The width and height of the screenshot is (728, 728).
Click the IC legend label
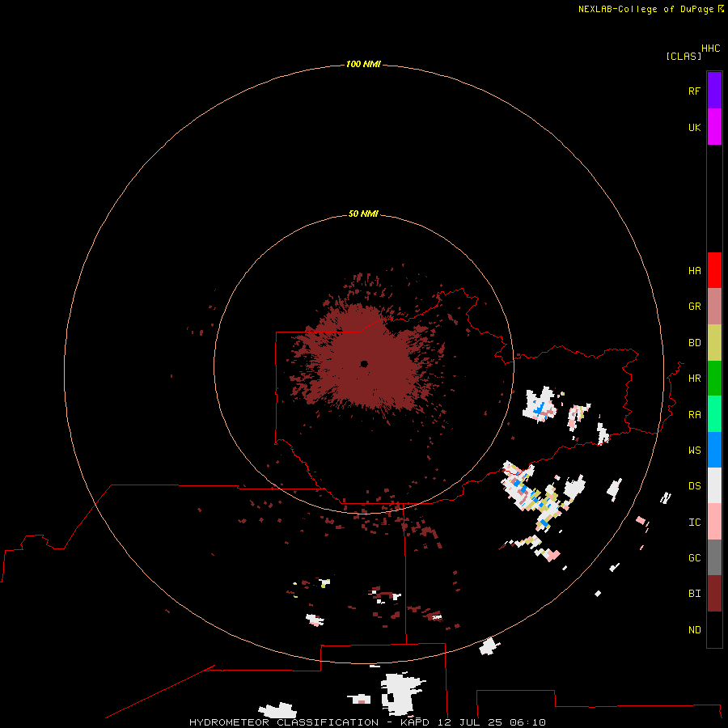(x=694, y=523)
